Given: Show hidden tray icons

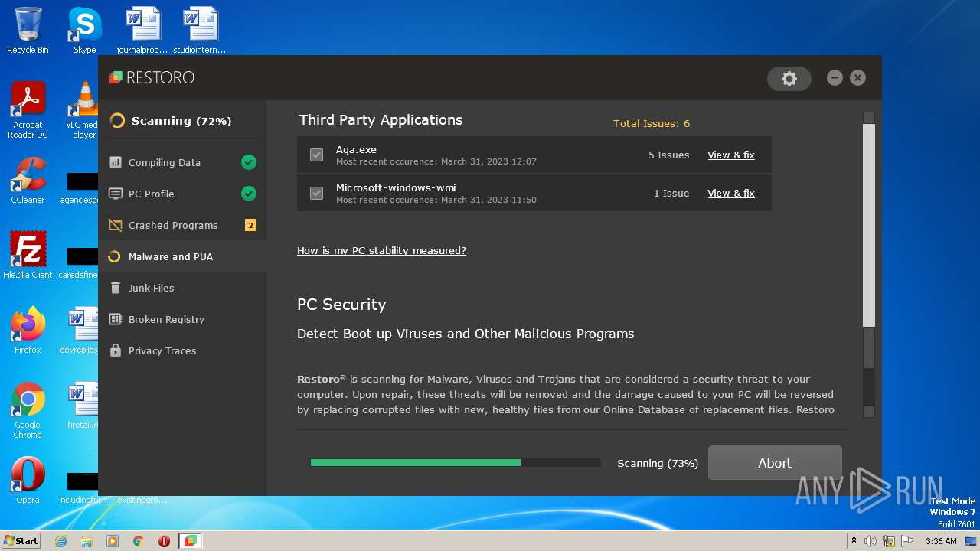Looking at the screenshot, I should tap(854, 541).
